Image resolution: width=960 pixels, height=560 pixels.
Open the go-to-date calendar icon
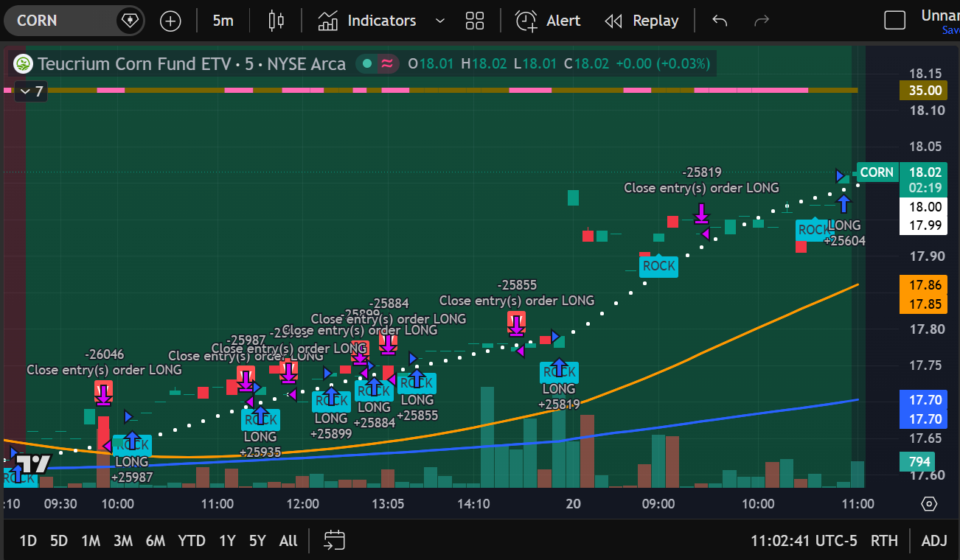[334, 541]
